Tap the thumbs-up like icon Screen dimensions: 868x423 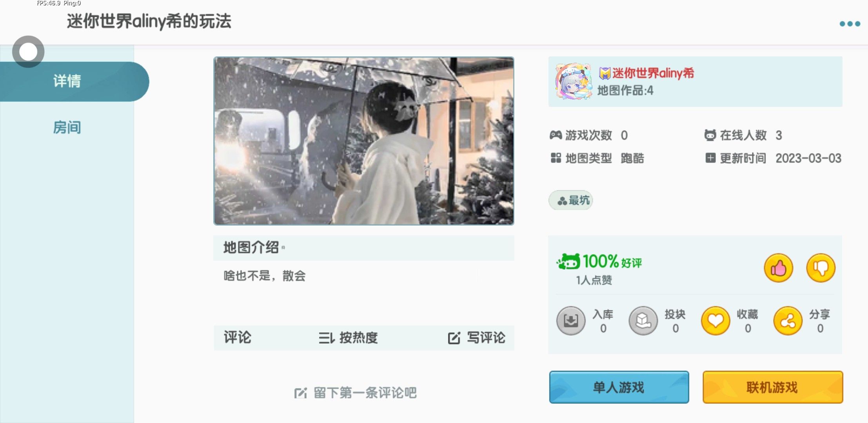(778, 268)
